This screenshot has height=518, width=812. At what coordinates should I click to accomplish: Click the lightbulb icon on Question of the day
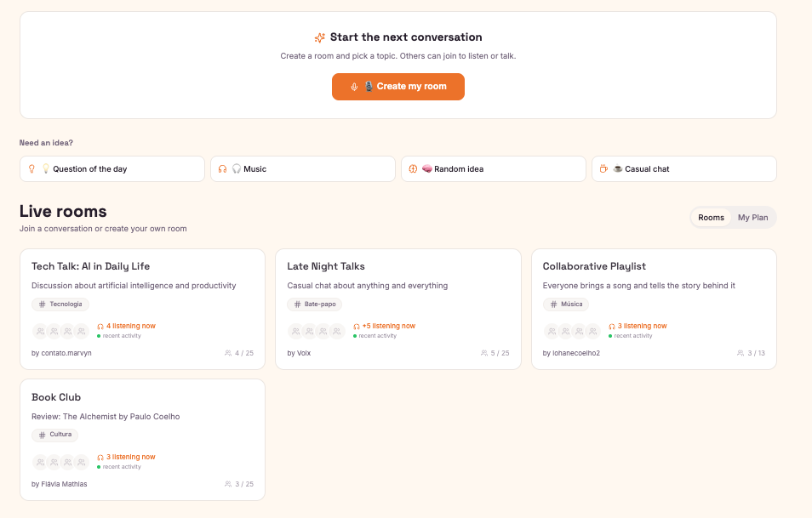[31, 168]
